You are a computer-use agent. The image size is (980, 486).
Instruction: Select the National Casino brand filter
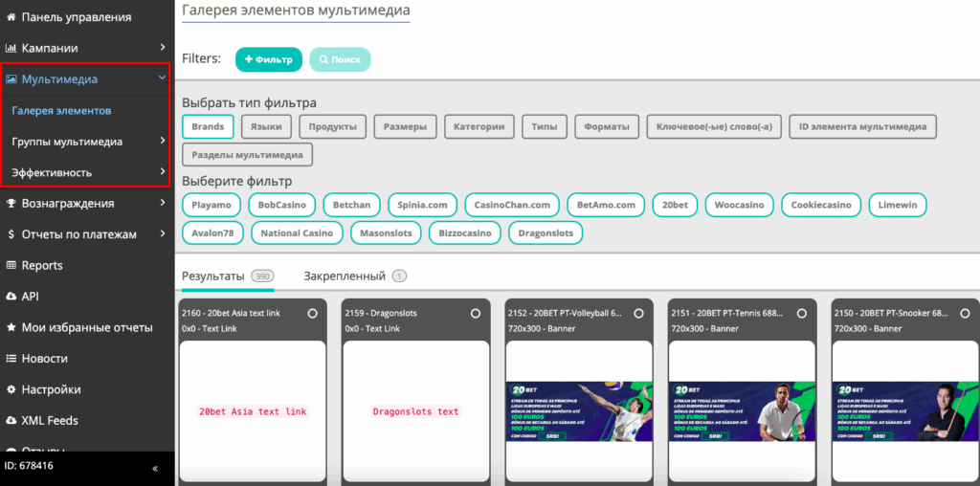tap(297, 233)
